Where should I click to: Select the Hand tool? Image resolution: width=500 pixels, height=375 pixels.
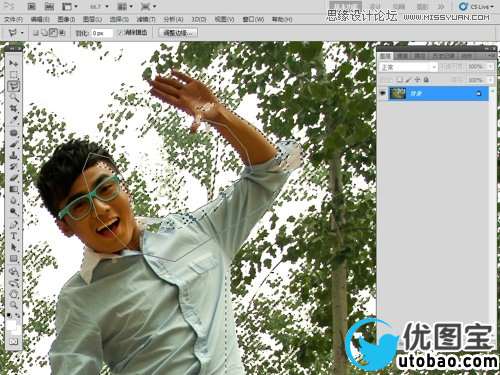point(13,294)
